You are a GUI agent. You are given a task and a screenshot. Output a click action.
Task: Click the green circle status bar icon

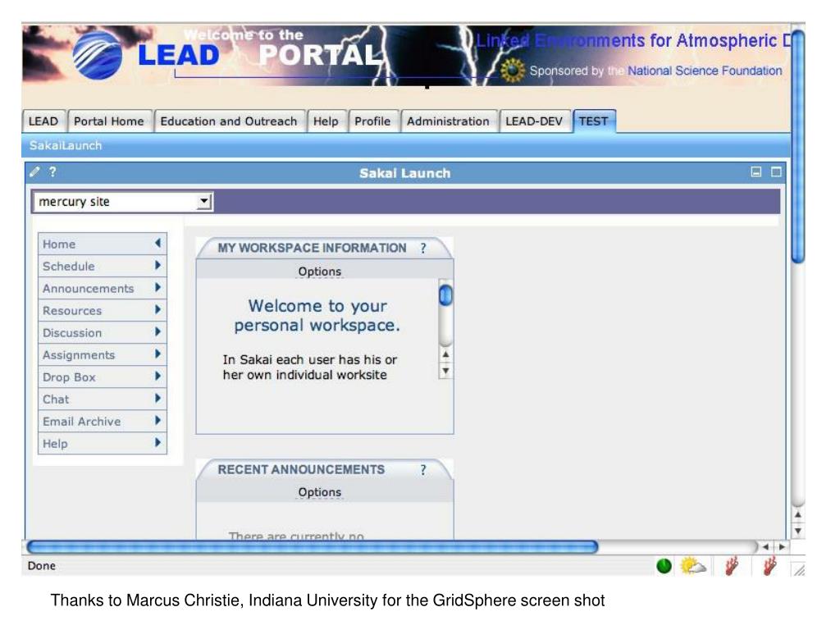click(664, 566)
